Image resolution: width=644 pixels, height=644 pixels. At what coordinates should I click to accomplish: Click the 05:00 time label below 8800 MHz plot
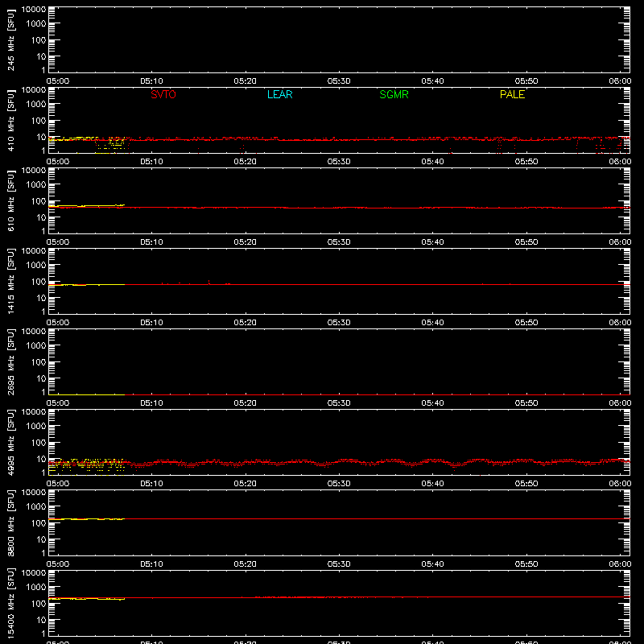tap(58, 564)
